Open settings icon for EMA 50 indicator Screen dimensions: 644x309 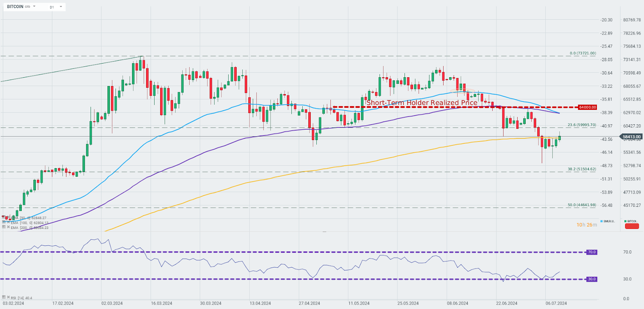pyautogui.click(x=4, y=217)
